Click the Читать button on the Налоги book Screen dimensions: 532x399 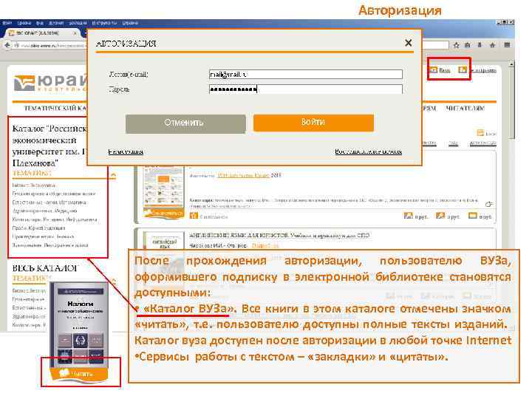(79, 374)
